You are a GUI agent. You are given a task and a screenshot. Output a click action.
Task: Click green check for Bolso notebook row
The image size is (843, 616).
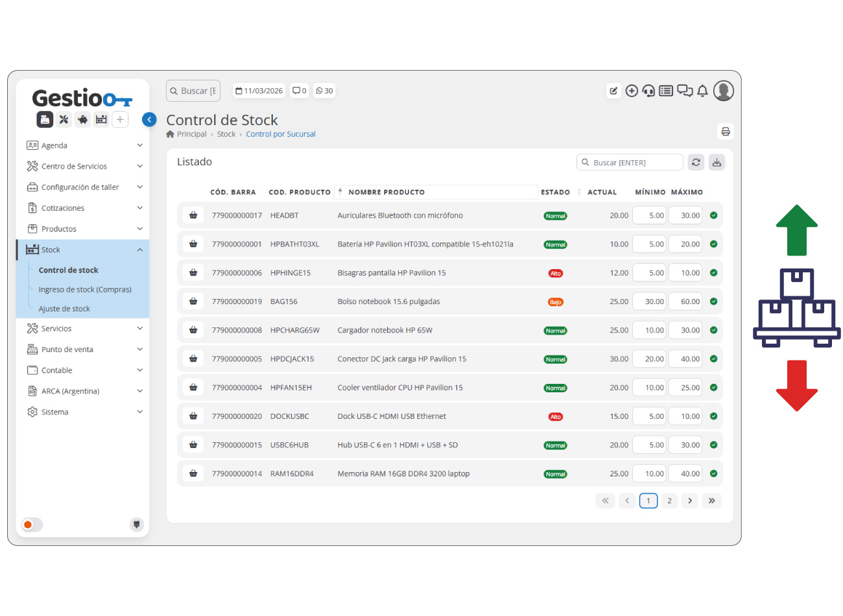[x=713, y=302]
